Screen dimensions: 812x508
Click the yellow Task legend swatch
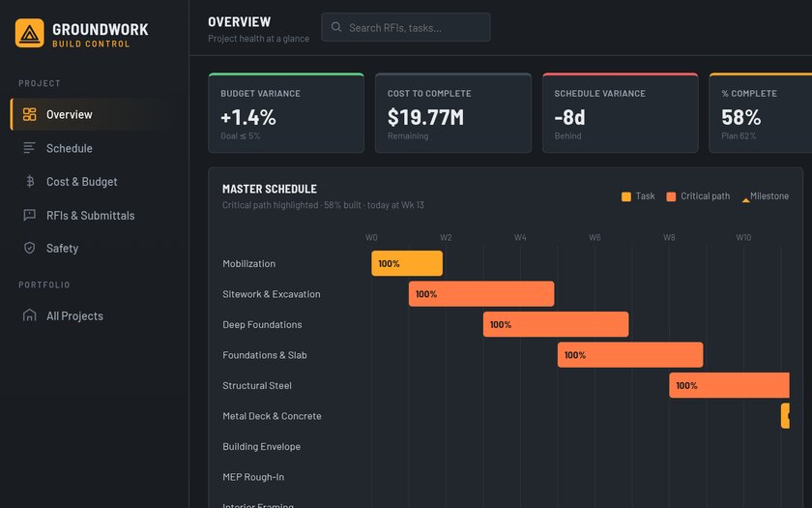coord(626,196)
